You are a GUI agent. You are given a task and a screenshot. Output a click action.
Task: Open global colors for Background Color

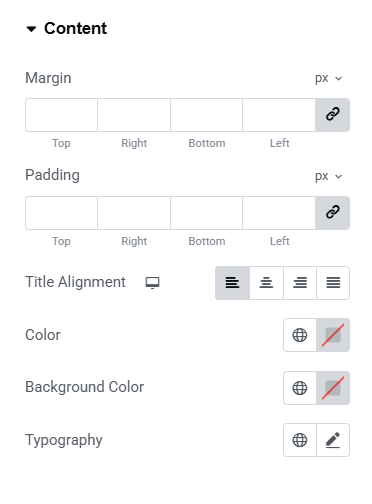point(300,388)
